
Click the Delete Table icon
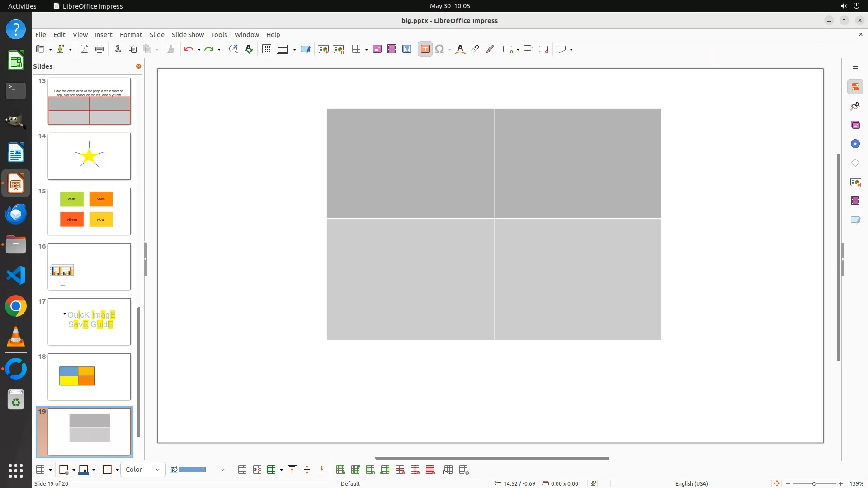(x=430, y=470)
